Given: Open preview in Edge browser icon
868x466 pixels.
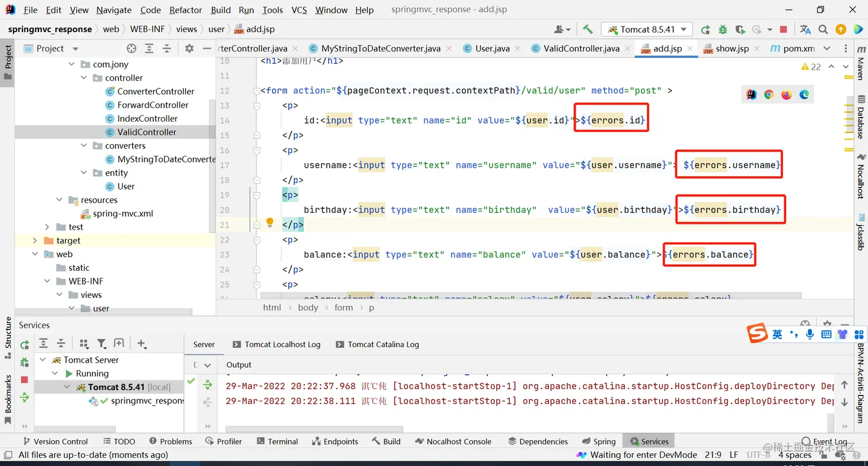Looking at the screenshot, I should pyautogui.click(x=804, y=95).
